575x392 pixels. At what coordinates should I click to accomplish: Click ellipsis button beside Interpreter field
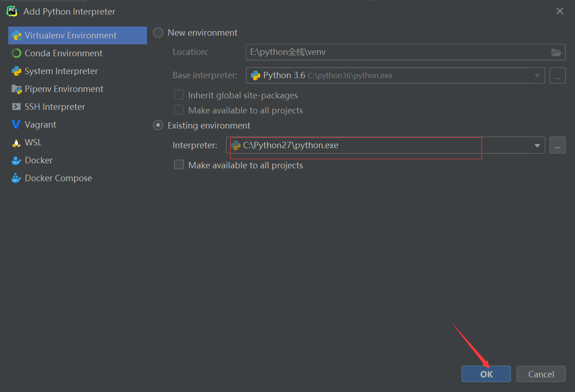558,145
